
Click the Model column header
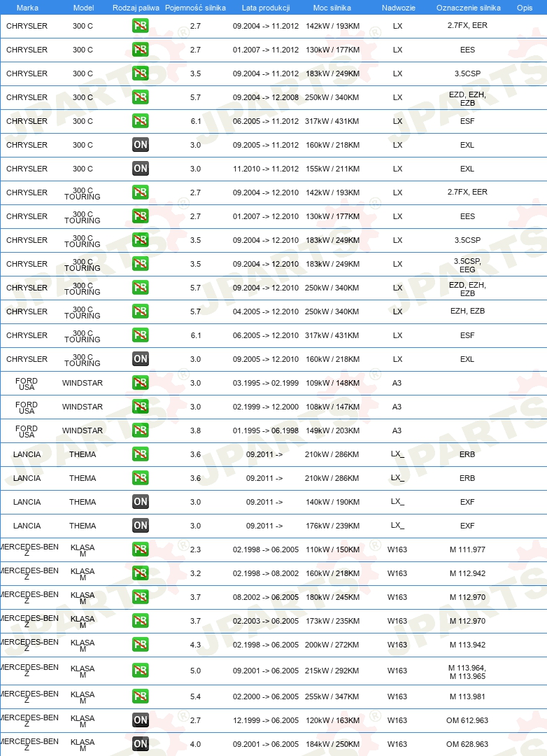(x=83, y=8)
